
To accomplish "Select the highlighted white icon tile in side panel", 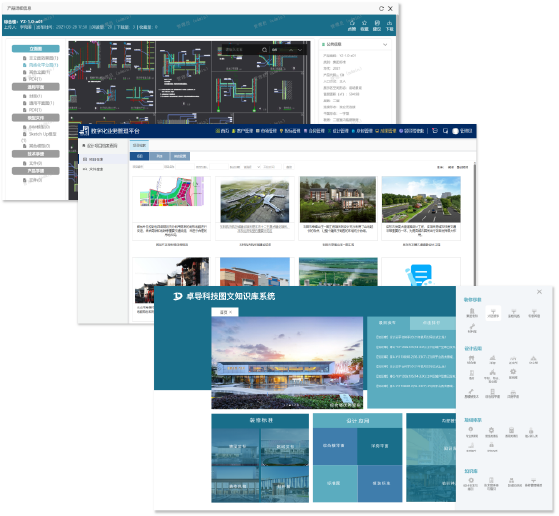I will 493,313.
